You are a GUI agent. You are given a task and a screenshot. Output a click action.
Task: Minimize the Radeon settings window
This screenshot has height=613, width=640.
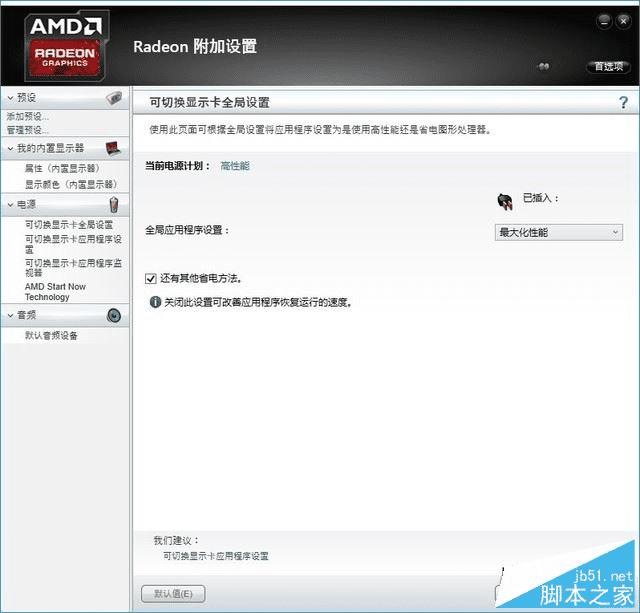604,21
